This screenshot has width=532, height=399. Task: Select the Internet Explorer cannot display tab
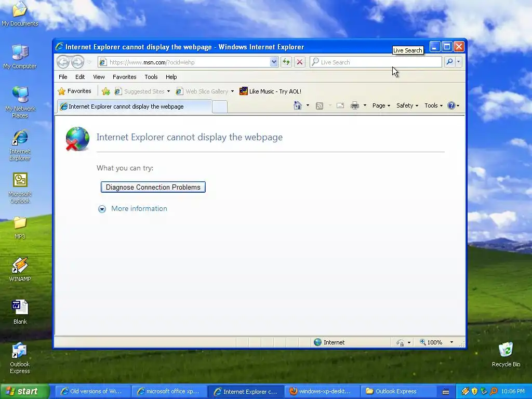135,107
